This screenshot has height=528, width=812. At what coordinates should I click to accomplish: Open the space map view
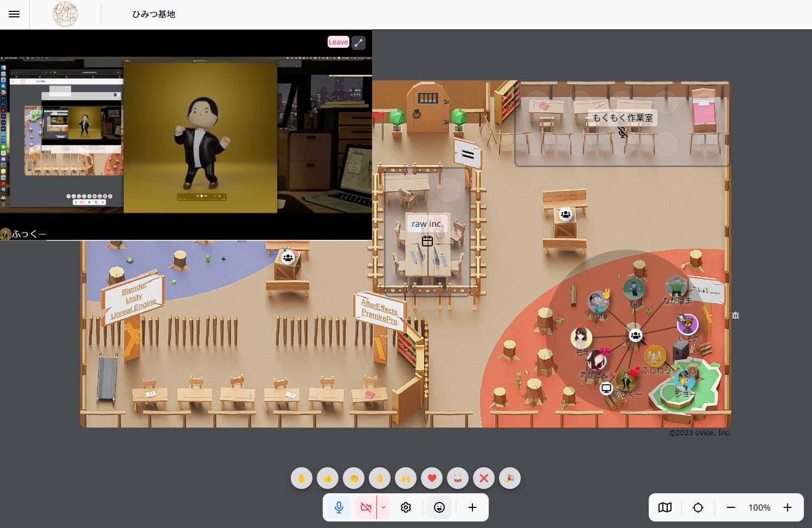665,507
